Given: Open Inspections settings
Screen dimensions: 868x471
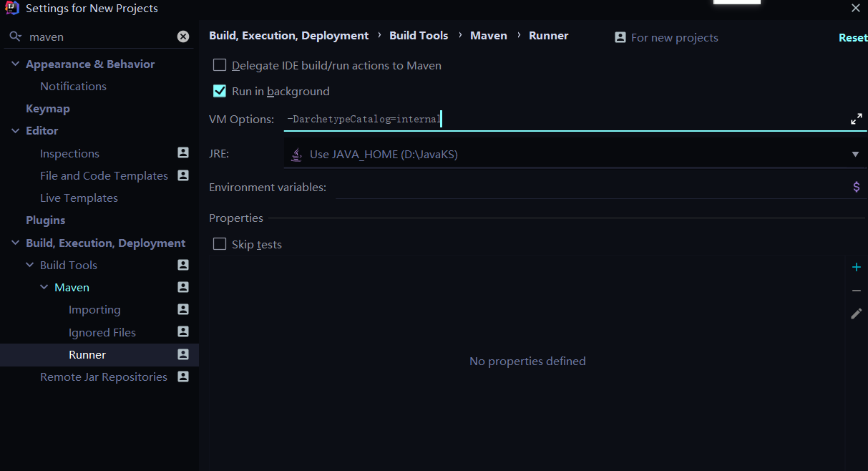Looking at the screenshot, I should 69,153.
